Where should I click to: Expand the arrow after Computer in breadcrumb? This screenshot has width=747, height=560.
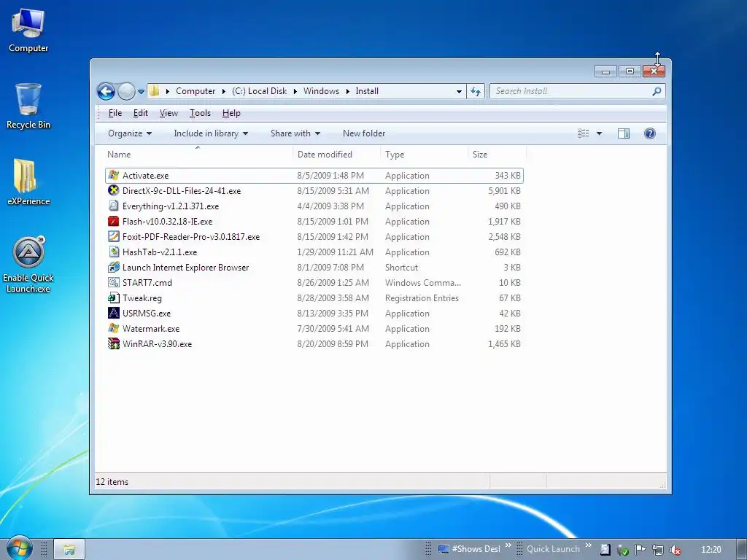point(223,91)
